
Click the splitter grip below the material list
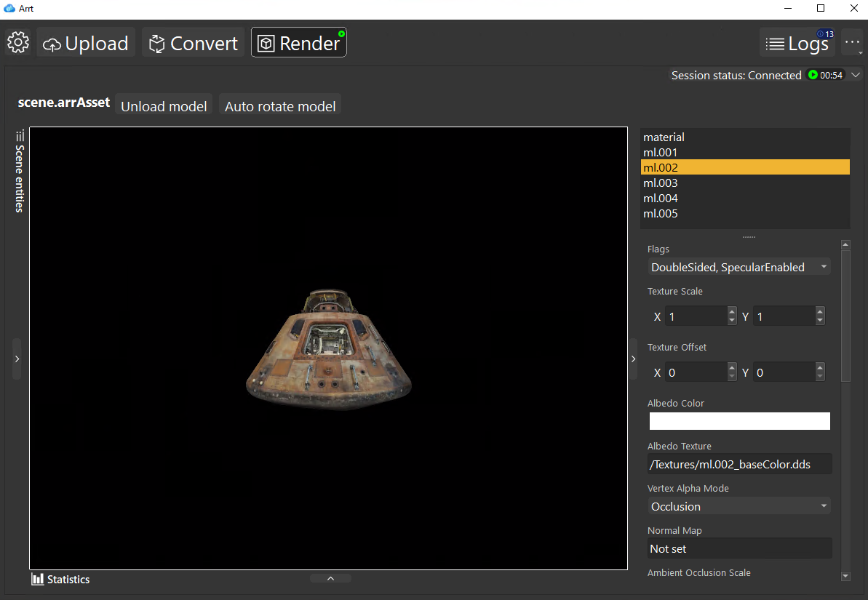point(749,237)
